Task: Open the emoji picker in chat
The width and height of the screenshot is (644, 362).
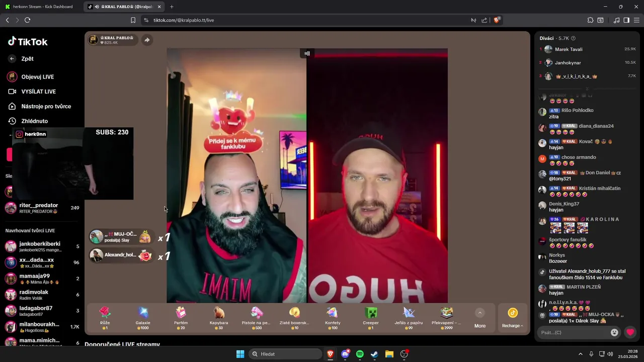Action: coord(614,332)
